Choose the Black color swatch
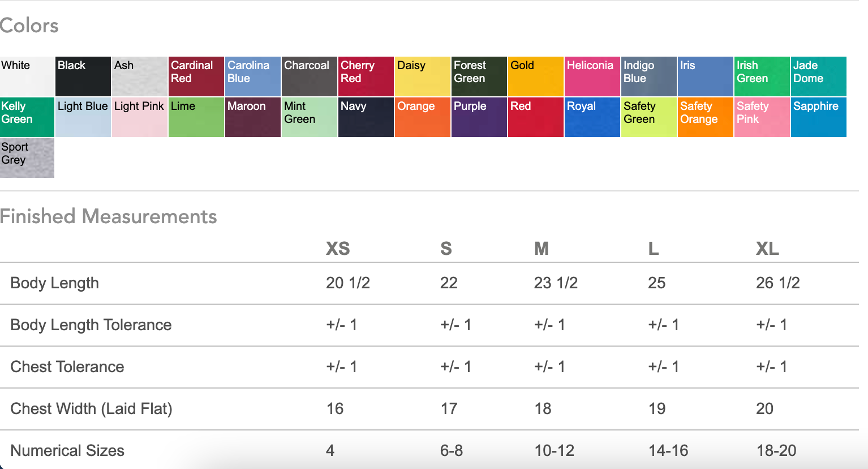Screen dimensions: 868x469 [83, 76]
